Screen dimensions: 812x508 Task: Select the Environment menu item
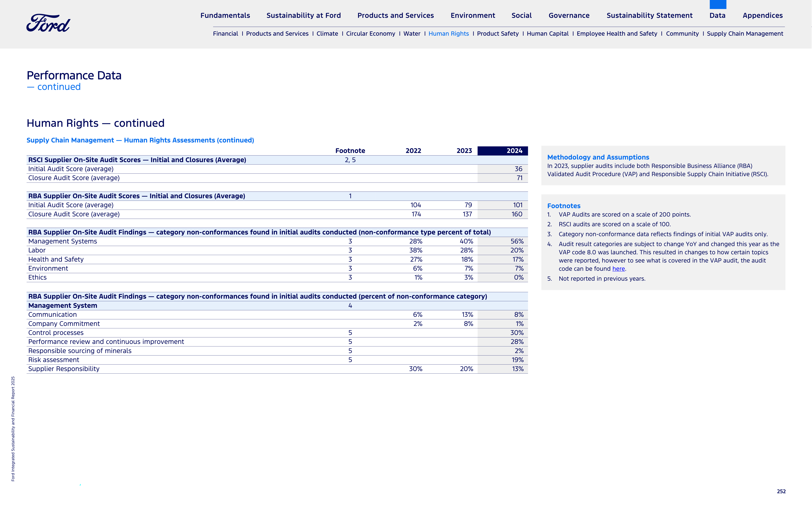[x=473, y=15]
